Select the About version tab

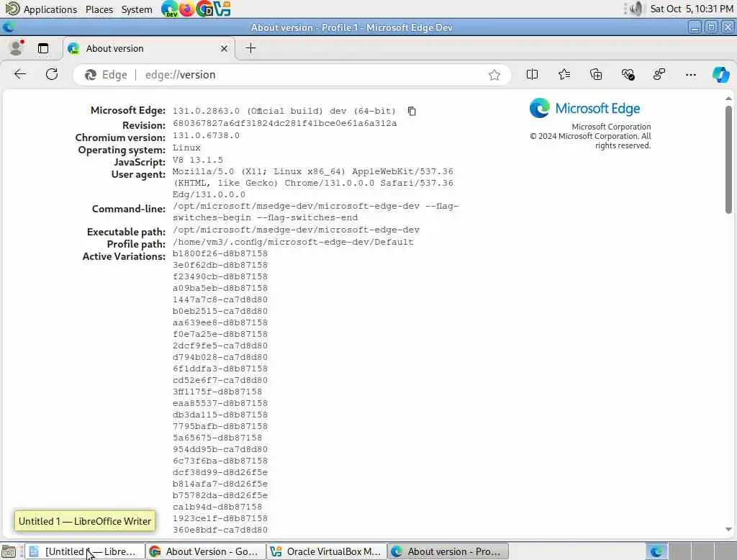148,48
